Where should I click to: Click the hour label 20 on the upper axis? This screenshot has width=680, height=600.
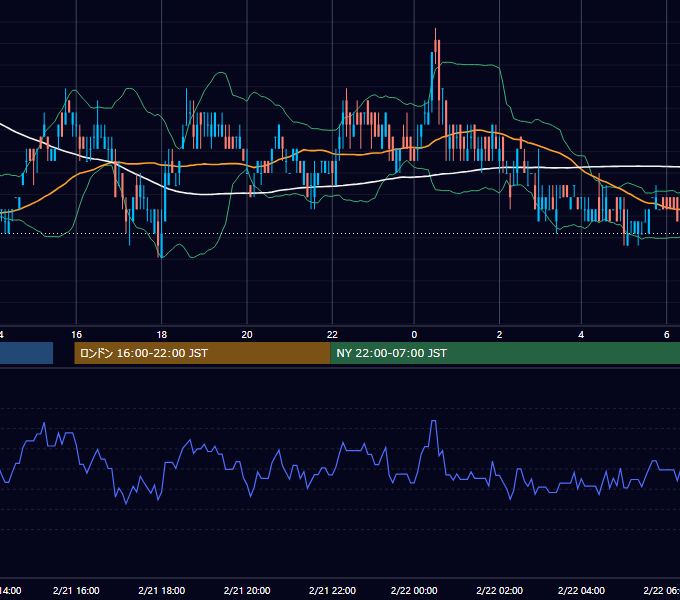click(x=247, y=335)
